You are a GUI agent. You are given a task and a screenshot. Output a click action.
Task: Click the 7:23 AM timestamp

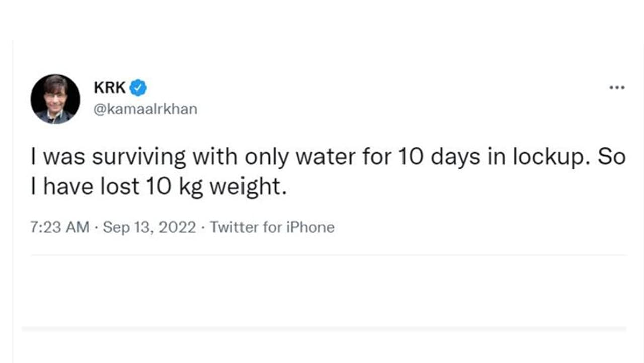[x=60, y=228]
